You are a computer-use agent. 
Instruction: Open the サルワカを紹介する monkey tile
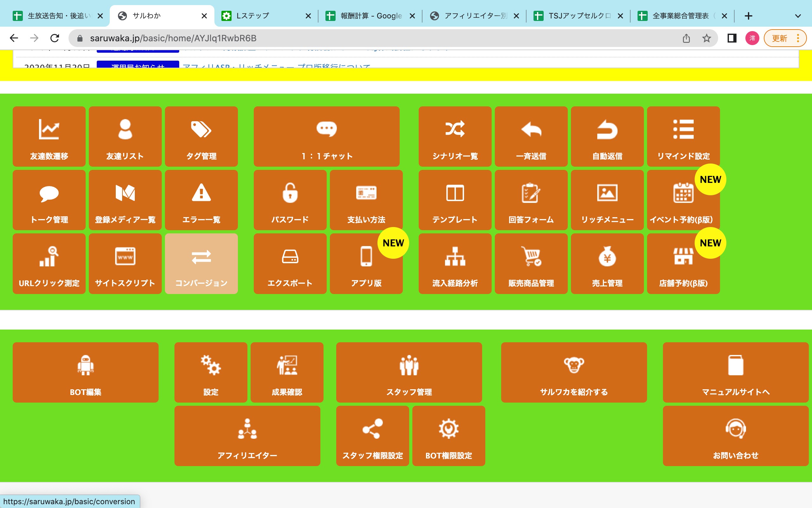[x=574, y=372]
